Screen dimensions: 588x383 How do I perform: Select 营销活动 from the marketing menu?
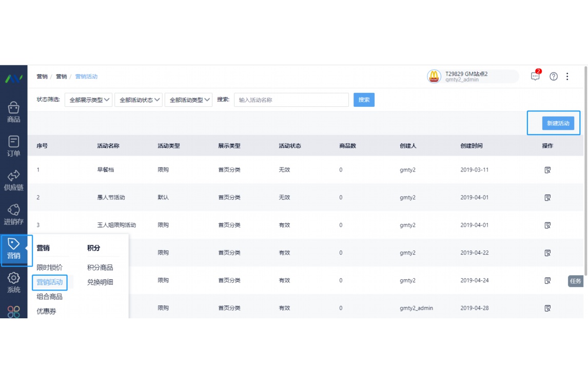pos(50,282)
